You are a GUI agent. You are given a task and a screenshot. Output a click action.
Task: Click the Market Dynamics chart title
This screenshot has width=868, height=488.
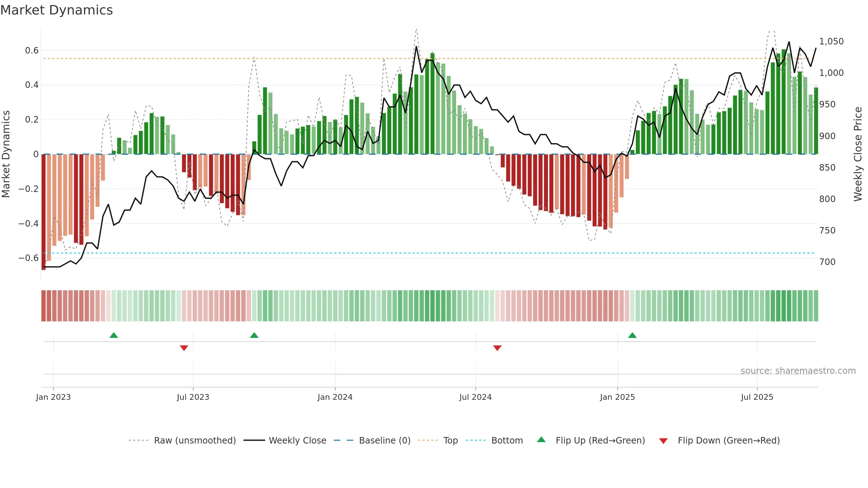click(x=56, y=10)
